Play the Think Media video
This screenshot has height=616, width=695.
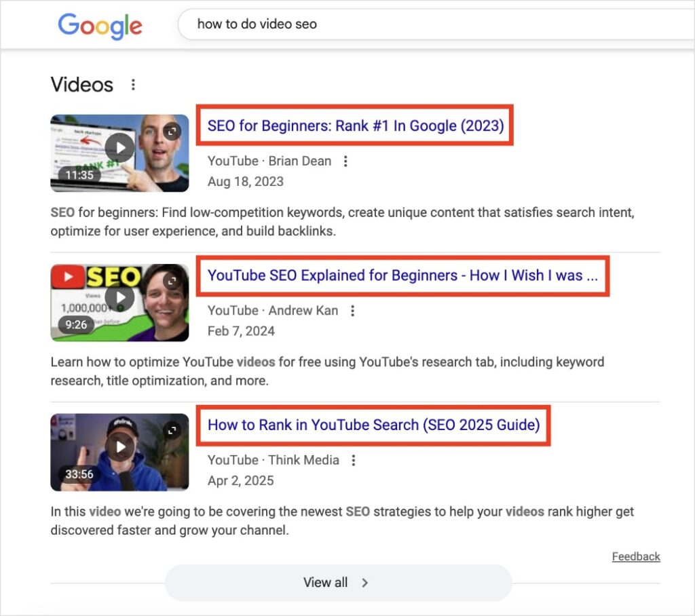(120, 446)
